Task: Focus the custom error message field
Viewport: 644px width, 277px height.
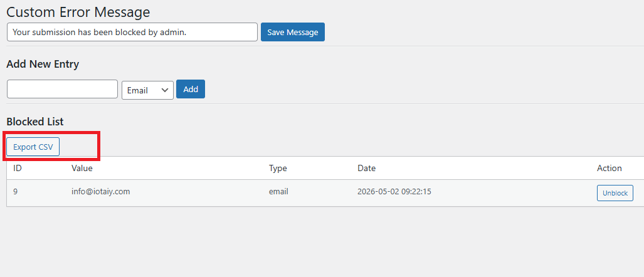Action: (132, 32)
